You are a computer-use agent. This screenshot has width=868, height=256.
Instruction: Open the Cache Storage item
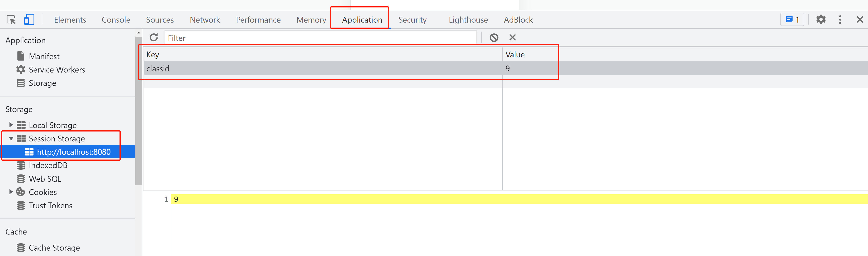[x=54, y=248]
